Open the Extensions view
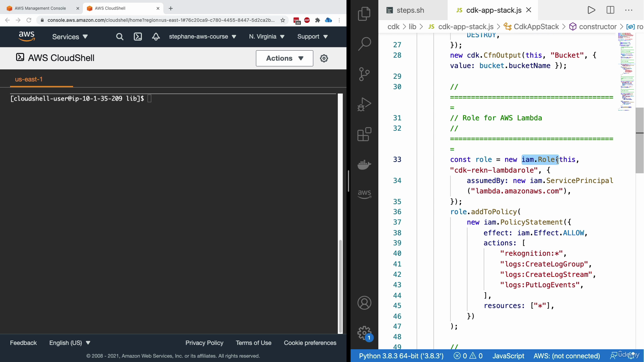644x362 pixels. [364, 134]
